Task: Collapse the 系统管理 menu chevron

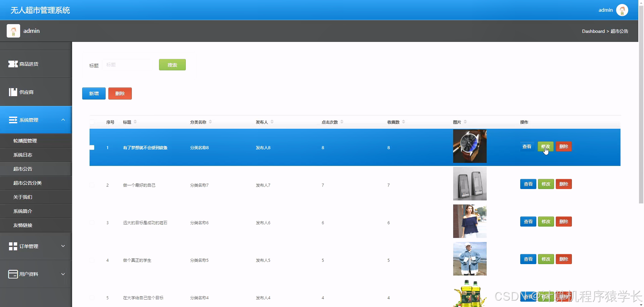Action: tap(63, 120)
